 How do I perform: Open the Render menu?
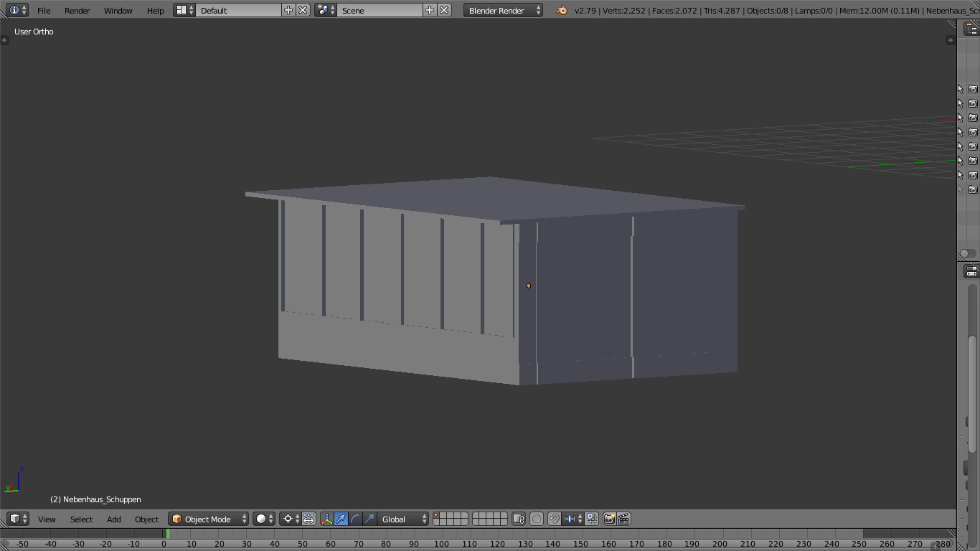pyautogui.click(x=77, y=10)
